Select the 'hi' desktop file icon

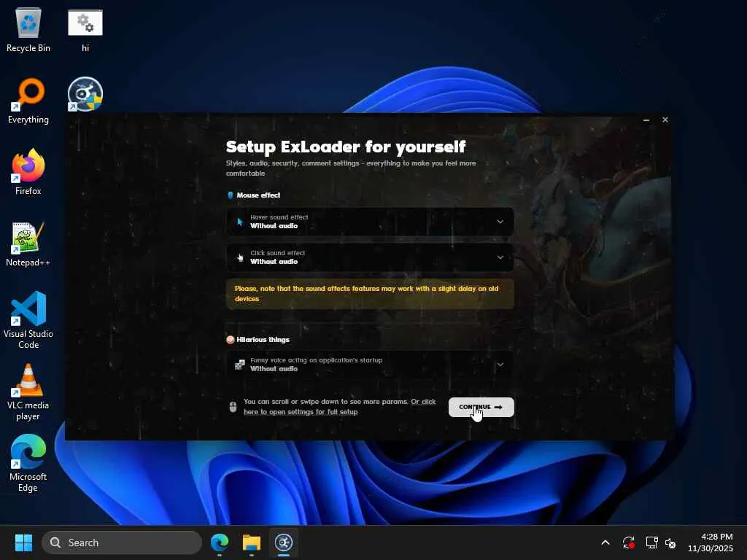click(x=85, y=29)
